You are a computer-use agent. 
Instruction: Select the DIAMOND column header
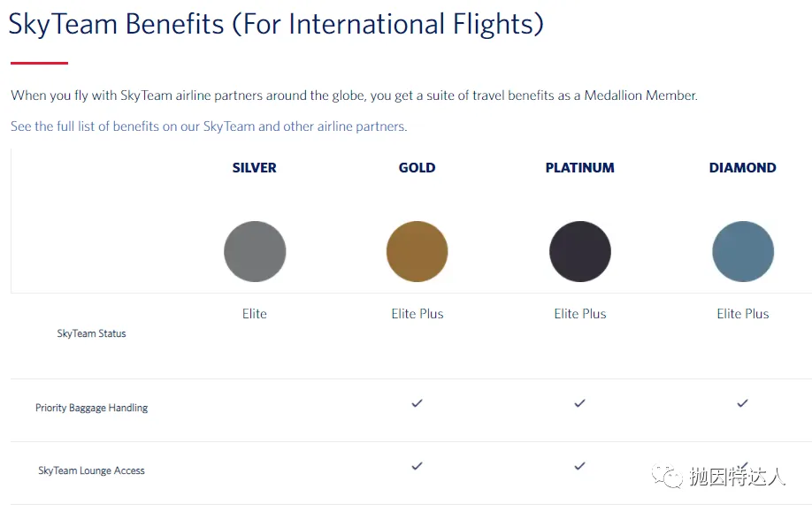tap(743, 168)
